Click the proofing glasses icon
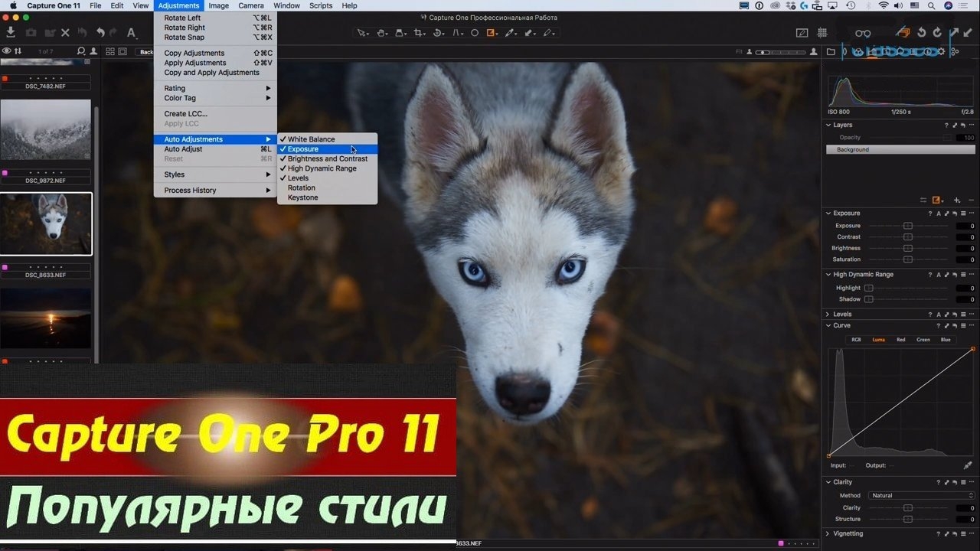 (x=863, y=33)
